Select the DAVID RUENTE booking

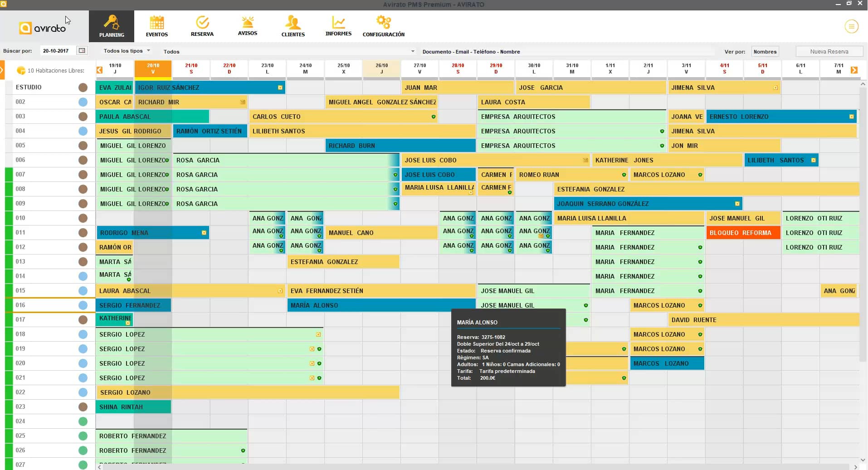[x=764, y=320]
